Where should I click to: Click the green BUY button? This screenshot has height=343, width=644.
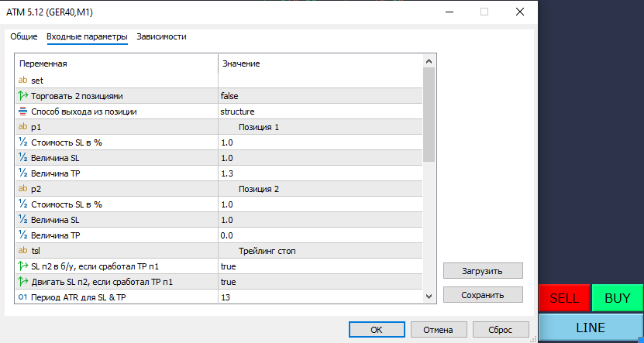[x=617, y=298]
